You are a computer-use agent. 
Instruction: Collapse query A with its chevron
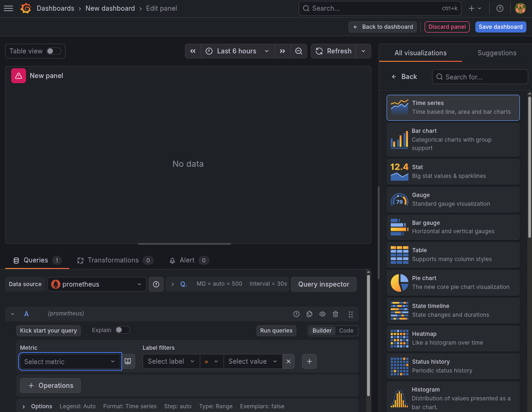(12, 314)
